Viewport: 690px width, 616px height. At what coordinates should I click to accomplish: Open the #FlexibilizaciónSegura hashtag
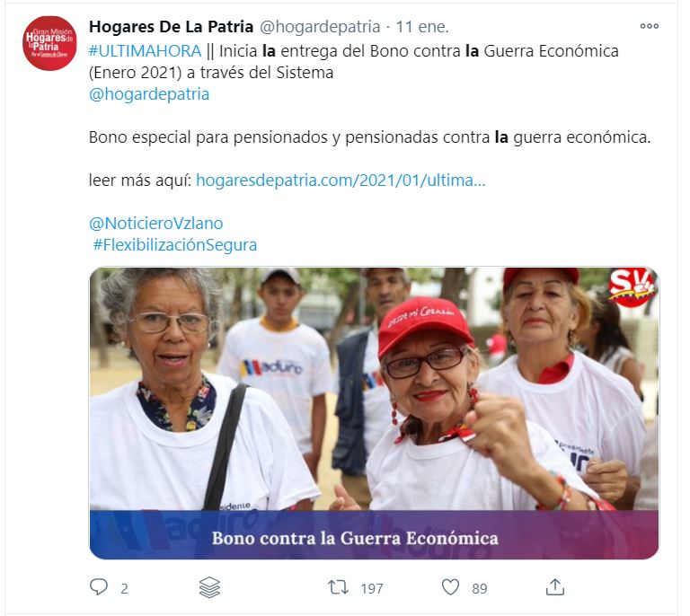coord(174,245)
